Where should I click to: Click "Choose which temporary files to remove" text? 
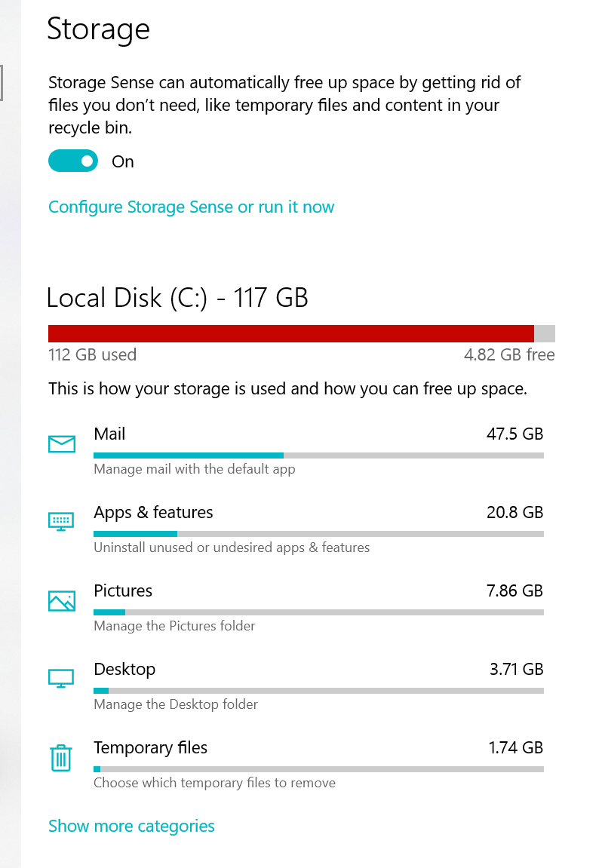pyautogui.click(x=214, y=783)
